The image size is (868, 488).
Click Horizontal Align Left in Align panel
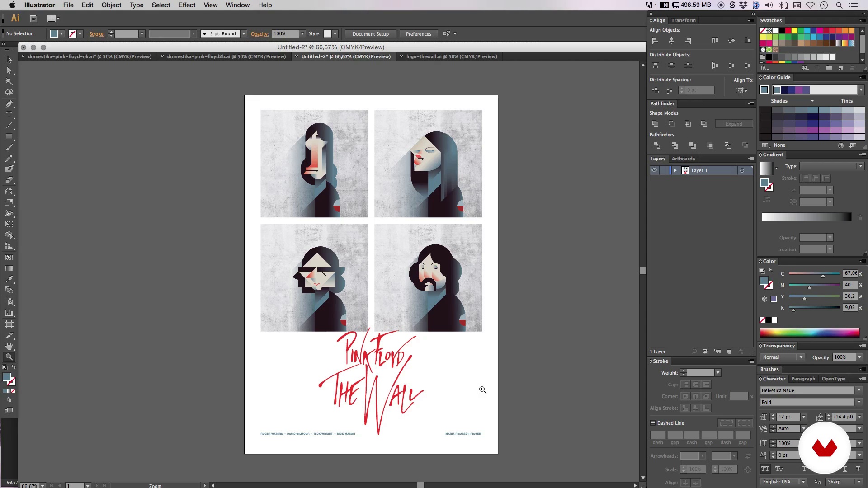tap(655, 41)
